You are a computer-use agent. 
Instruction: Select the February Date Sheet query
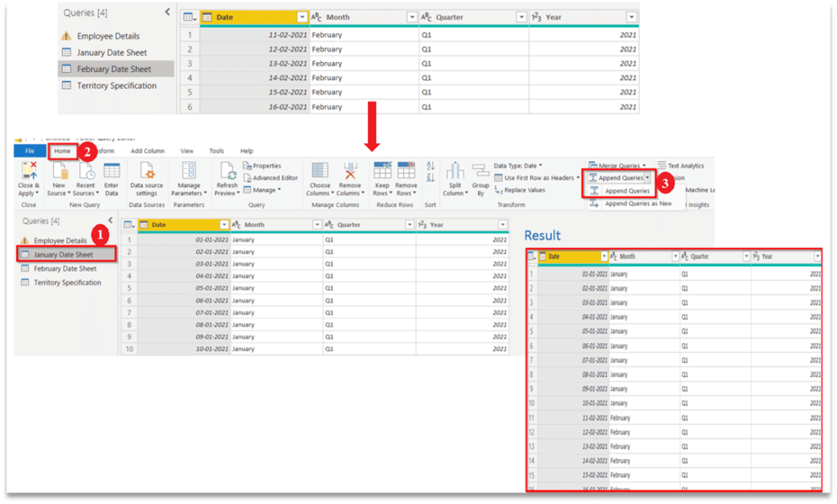tap(114, 69)
